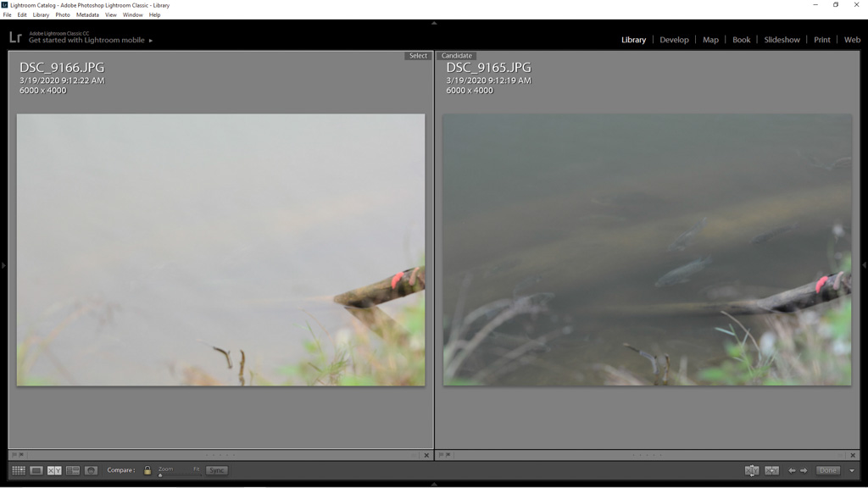Click the Make Select icon
The image size is (868, 488).
click(x=772, y=470)
